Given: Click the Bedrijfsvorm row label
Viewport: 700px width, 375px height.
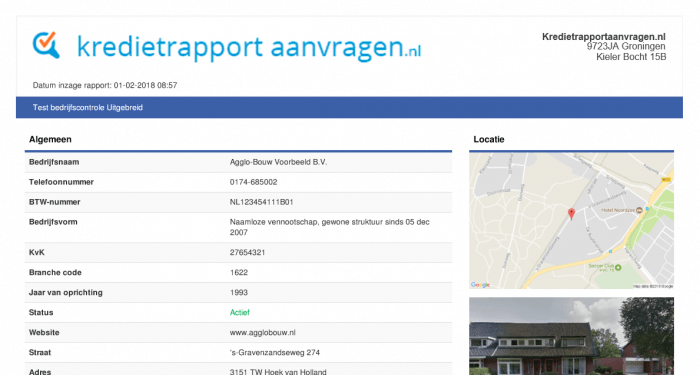Looking at the screenshot, I should [x=53, y=222].
